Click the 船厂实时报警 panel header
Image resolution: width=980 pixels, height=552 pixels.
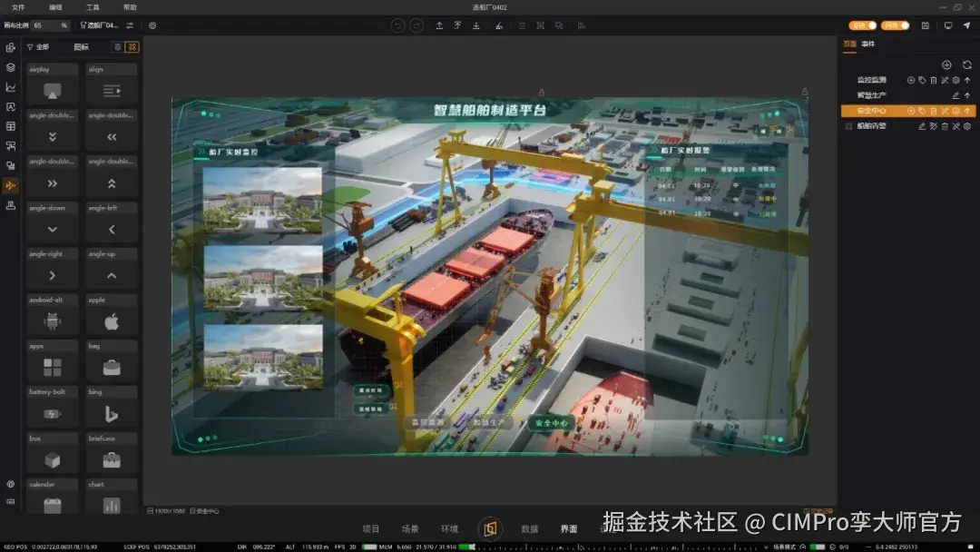(685, 151)
